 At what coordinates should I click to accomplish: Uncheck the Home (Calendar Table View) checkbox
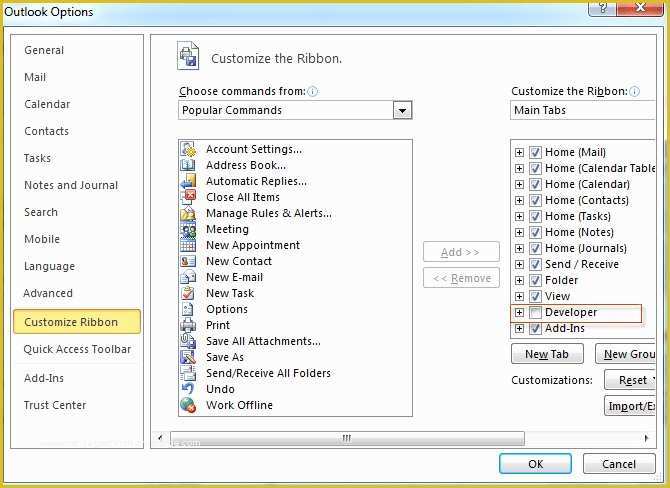point(535,168)
